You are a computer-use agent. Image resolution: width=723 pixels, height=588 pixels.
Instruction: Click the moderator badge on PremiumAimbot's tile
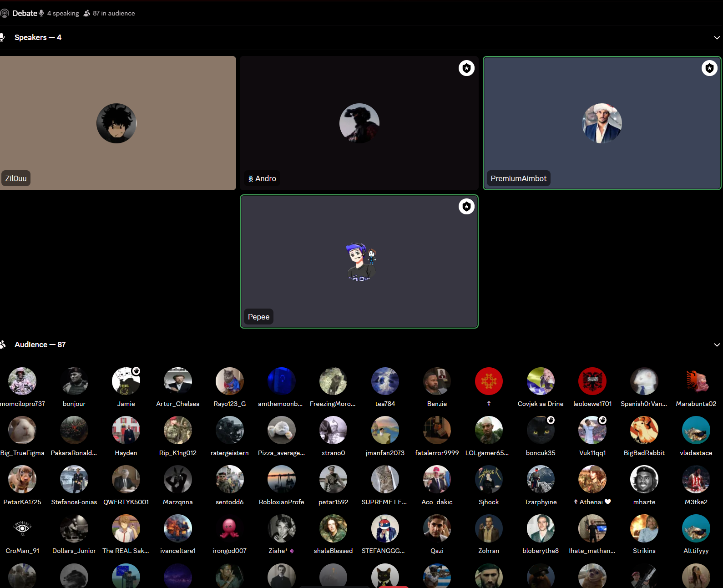[x=709, y=68]
